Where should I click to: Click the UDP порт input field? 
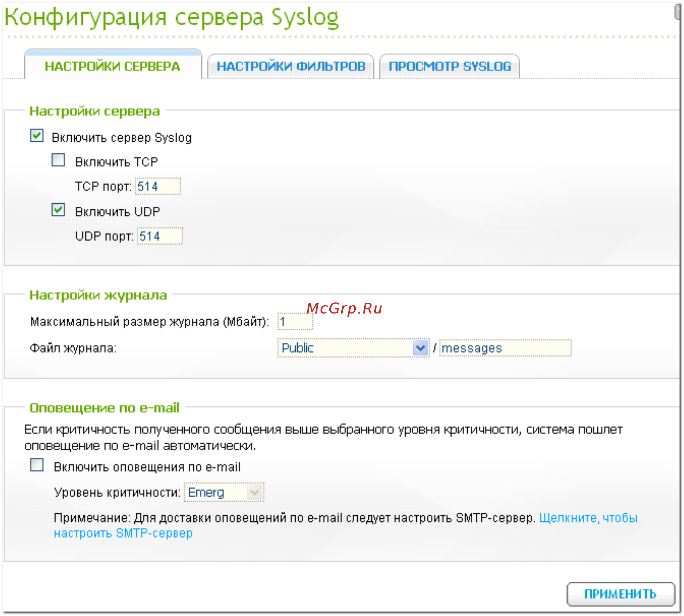tap(160, 236)
